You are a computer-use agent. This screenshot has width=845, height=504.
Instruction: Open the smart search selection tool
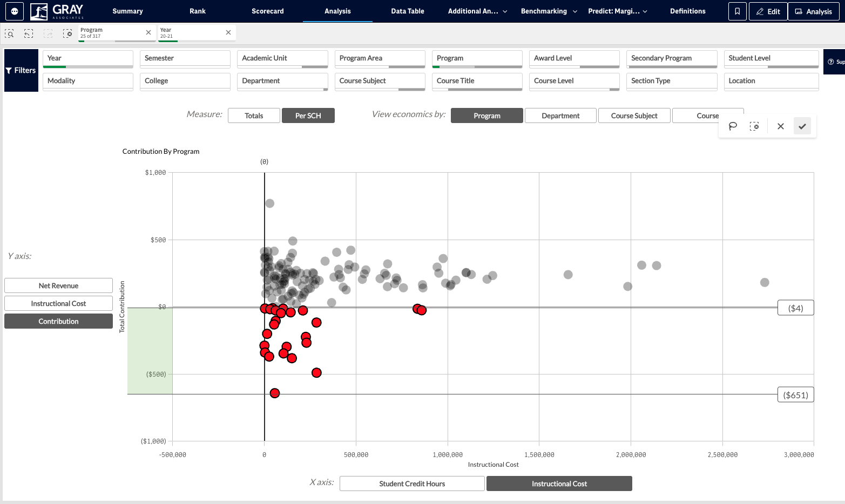(x=9, y=33)
